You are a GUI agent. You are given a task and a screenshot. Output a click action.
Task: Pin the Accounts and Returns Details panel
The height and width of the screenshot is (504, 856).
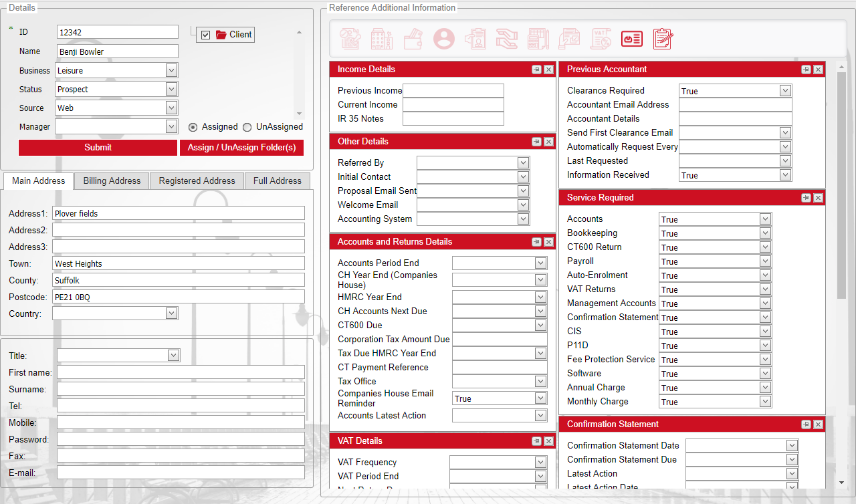[x=536, y=242]
